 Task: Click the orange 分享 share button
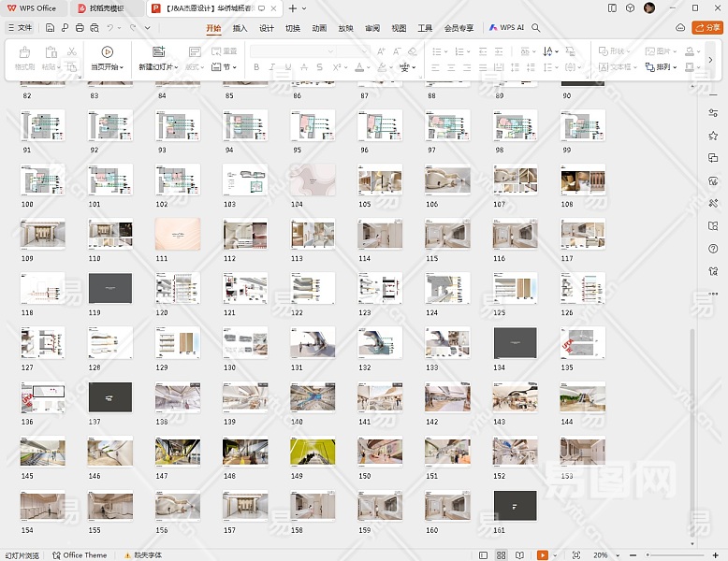pyautogui.click(x=706, y=28)
